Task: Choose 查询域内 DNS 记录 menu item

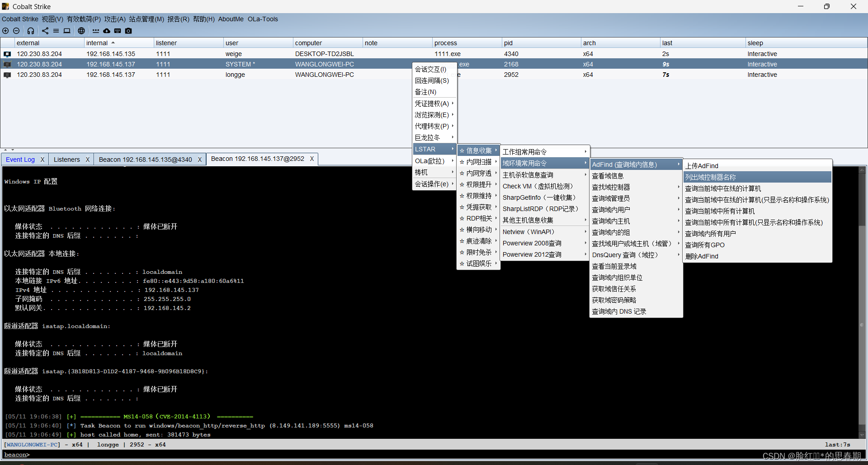Action: click(x=636, y=311)
